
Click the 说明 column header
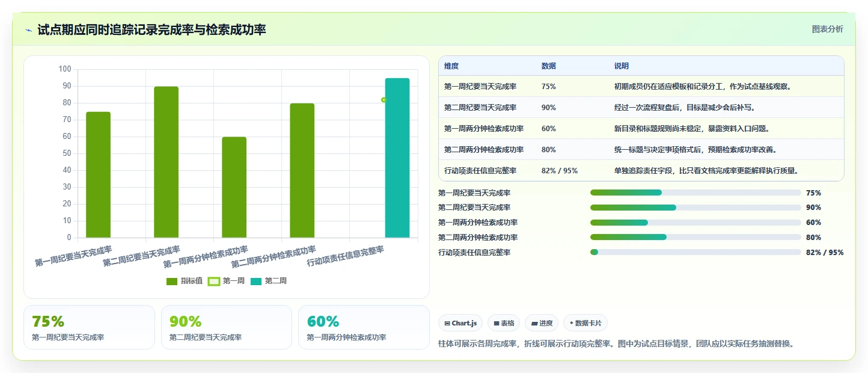[x=622, y=66]
